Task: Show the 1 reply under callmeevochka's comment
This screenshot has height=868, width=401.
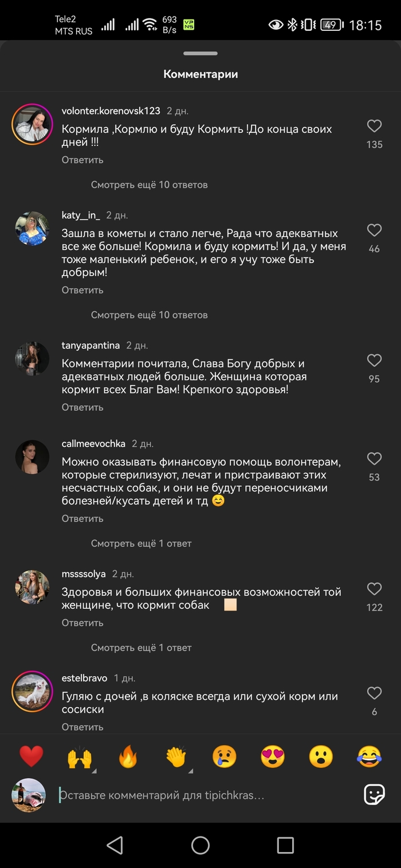Action: pyautogui.click(x=141, y=543)
